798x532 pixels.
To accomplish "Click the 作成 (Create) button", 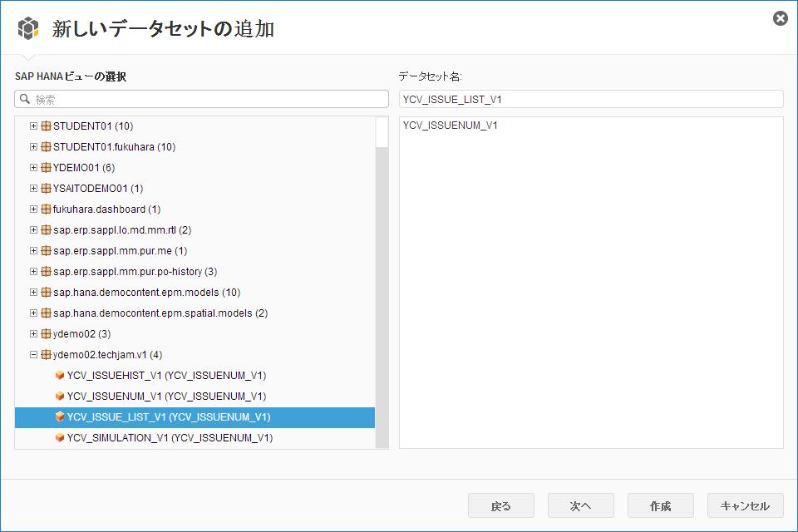I will tap(661, 505).
